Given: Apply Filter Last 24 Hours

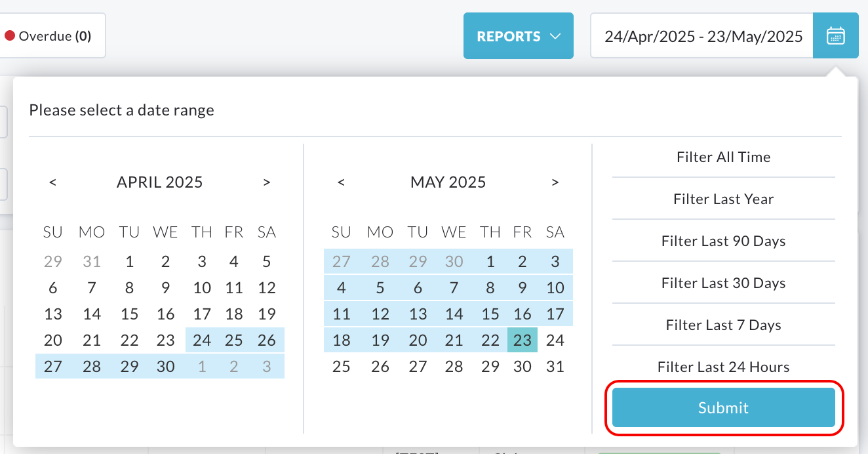Looking at the screenshot, I should point(724,367).
